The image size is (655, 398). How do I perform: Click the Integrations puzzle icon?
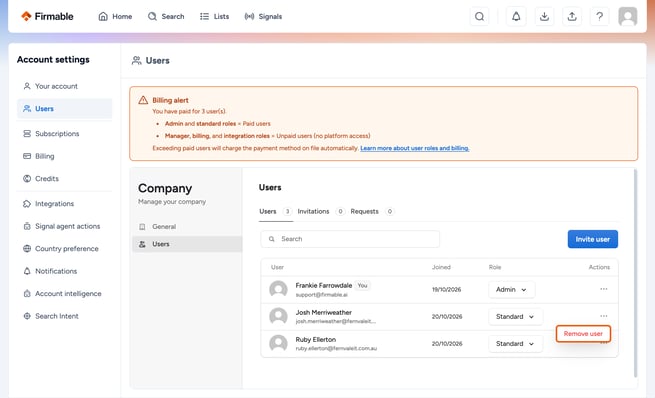point(27,204)
